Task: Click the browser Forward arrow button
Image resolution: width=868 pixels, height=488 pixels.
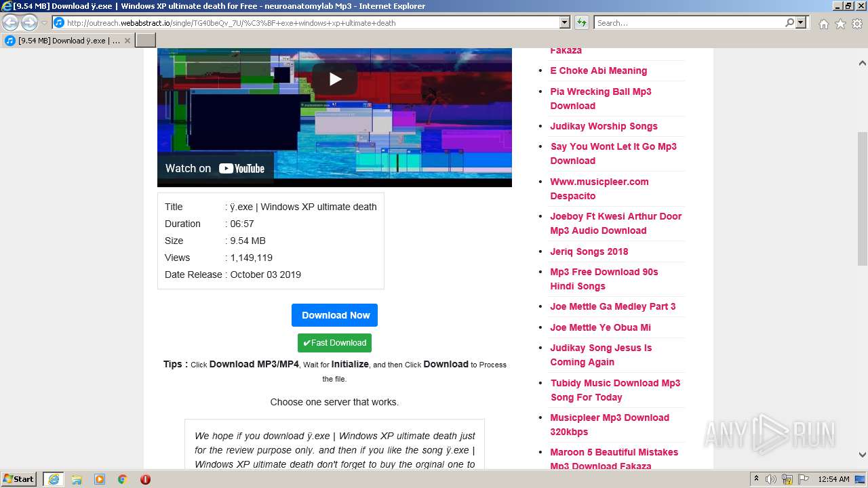Action: [x=29, y=23]
